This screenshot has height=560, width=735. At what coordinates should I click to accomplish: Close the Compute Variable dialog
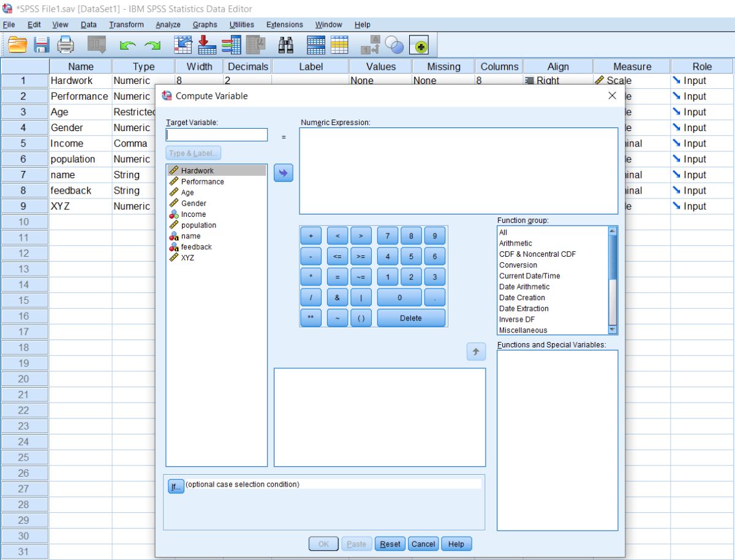[612, 96]
